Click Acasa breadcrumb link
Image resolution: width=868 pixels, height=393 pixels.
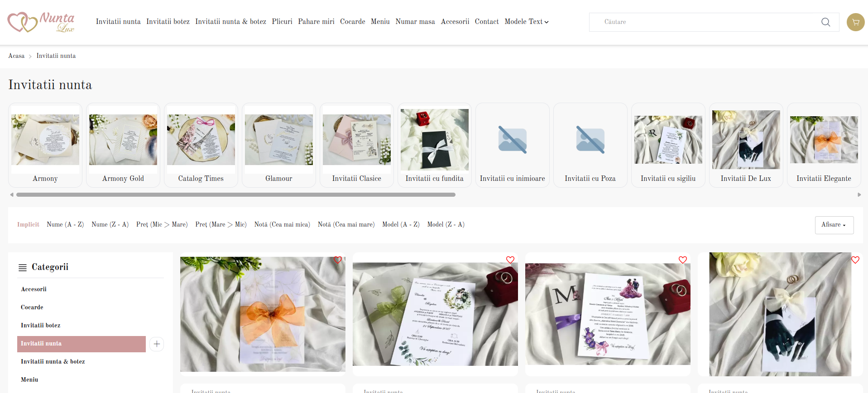(x=16, y=56)
